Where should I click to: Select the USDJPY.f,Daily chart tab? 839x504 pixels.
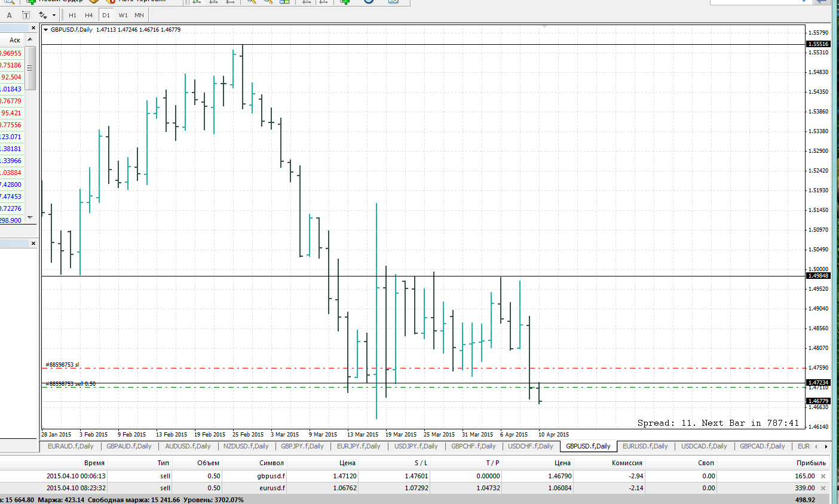pyautogui.click(x=416, y=446)
